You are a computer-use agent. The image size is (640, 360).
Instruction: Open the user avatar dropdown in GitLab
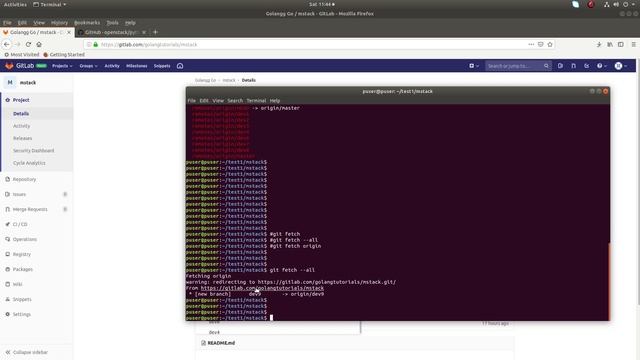[620, 66]
